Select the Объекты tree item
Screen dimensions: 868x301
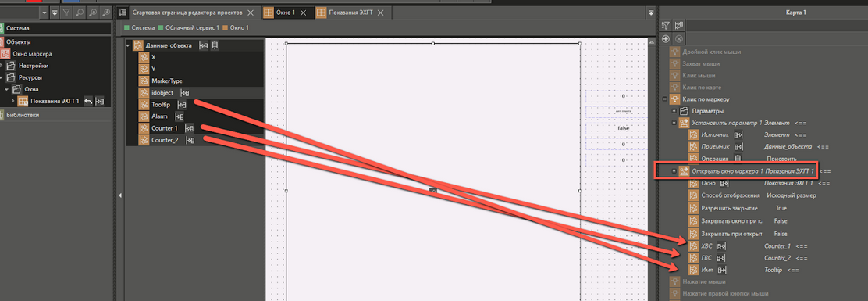[x=18, y=42]
